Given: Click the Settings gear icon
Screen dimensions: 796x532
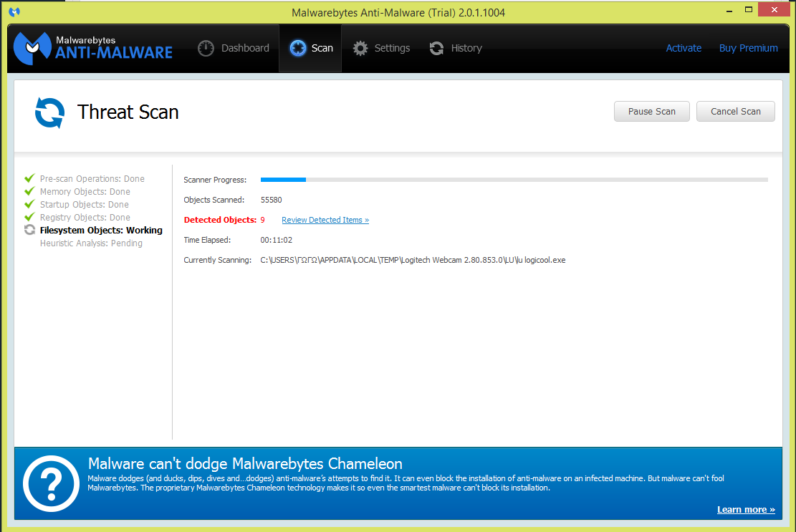Looking at the screenshot, I should click(360, 48).
